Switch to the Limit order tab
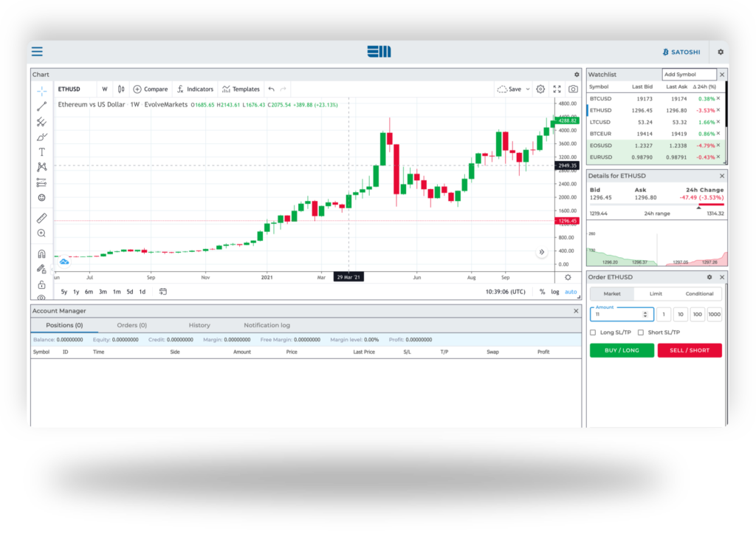Screen dimensions: 756x540 [x=656, y=294]
